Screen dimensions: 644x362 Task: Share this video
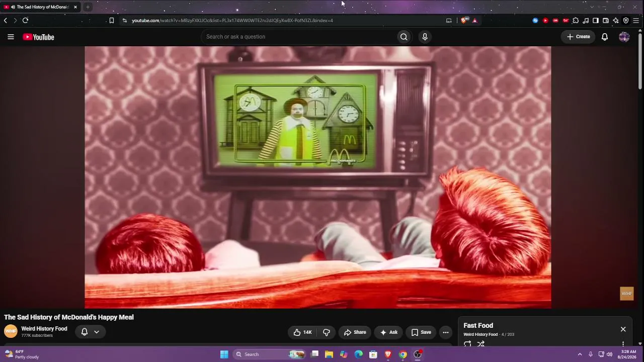click(355, 332)
